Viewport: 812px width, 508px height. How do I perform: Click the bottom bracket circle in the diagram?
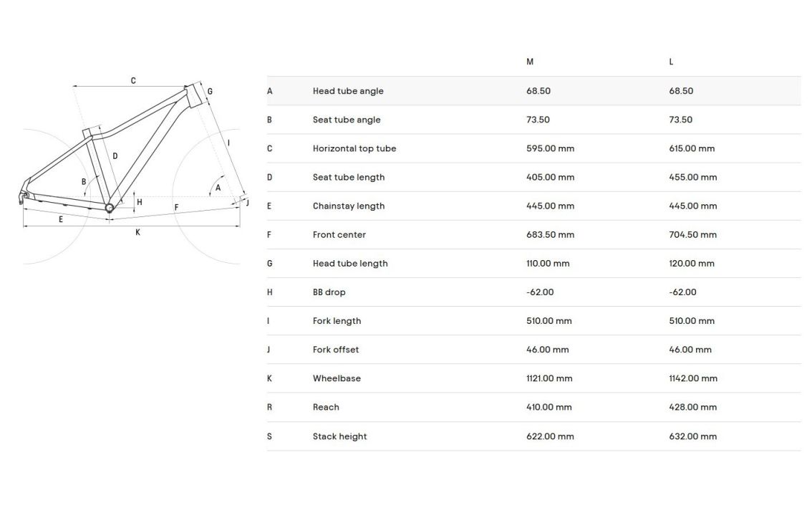click(x=110, y=208)
